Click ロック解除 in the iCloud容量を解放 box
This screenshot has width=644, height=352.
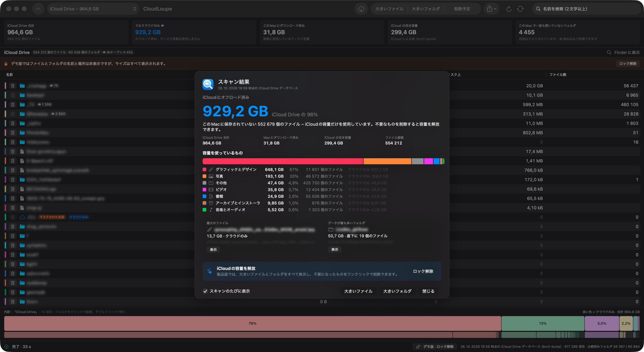(423, 271)
